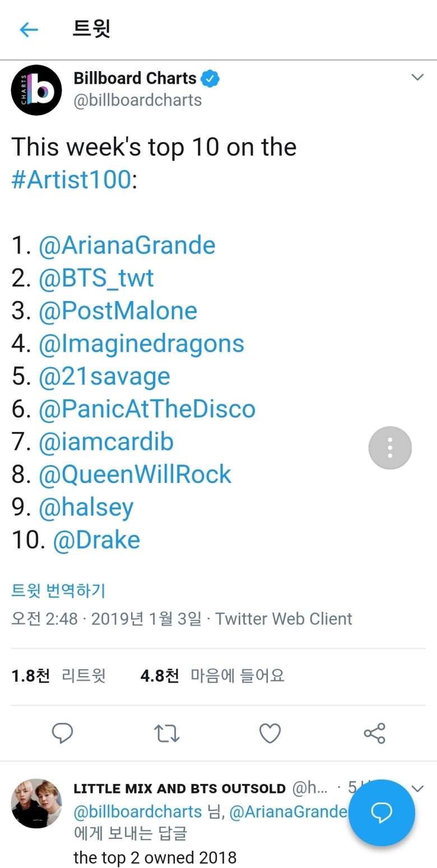The width and height of the screenshot is (437, 868).
Task: Tap the share icon
Action: pos(374,733)
